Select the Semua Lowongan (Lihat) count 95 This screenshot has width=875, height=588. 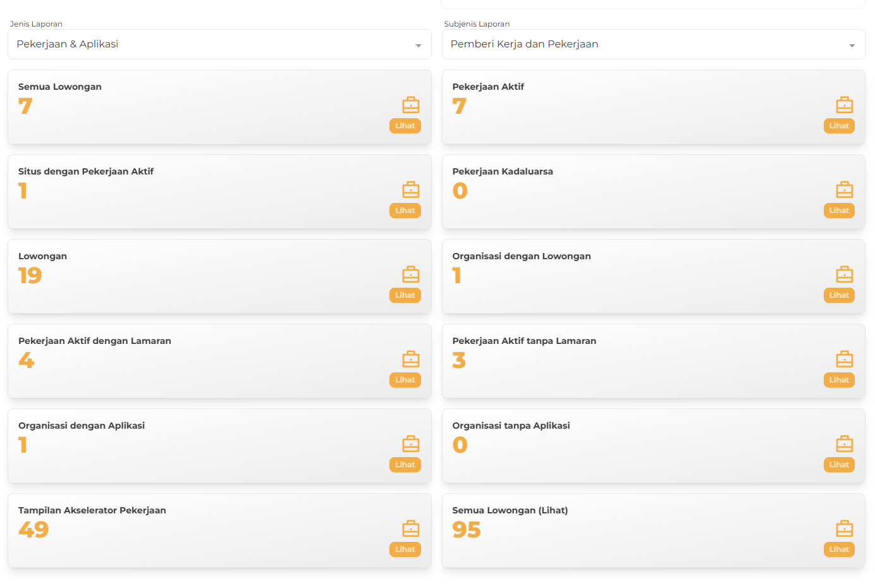pyautogui.click(x=467, y=530)
